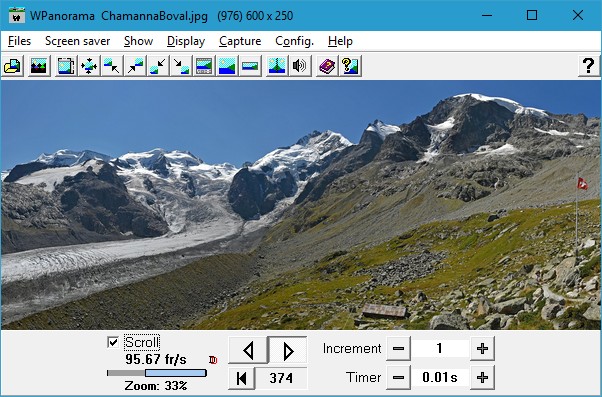Minimize the WPanorama window

click(x=487, y=15)
